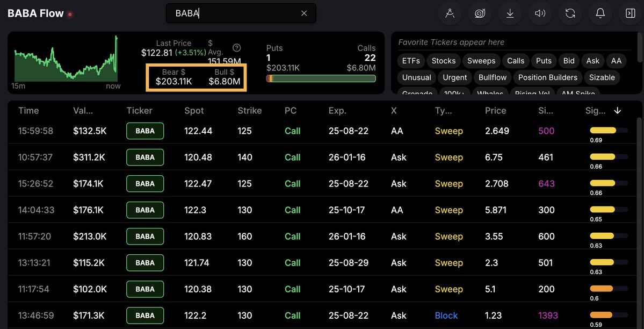
Task: Click BABA ticker badge in 10:57:37 row
Action: click(x=145, y=158)
